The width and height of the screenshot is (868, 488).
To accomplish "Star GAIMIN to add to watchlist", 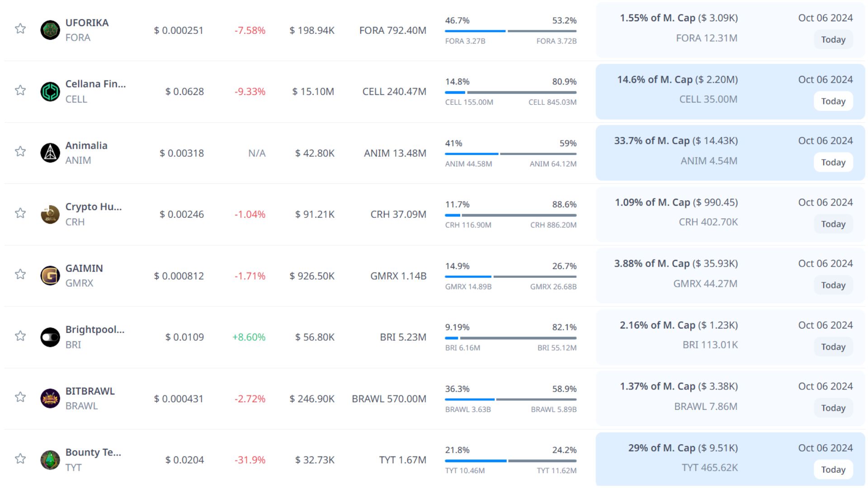I will [x=20, y=274].
